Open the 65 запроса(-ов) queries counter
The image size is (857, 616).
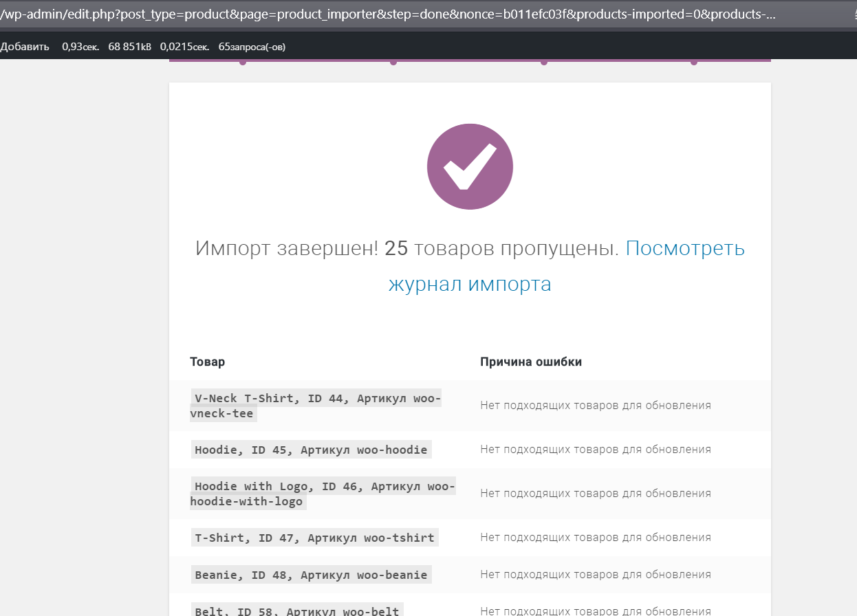pos(251,46)
